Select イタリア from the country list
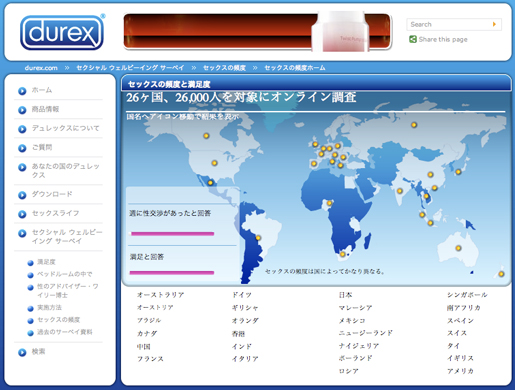The height and width of the screenshot is (390, 515). click(245, 359)
